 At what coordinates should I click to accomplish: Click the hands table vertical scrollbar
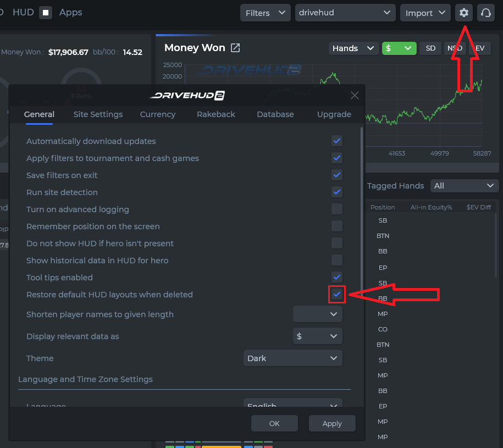click(x=496, y=245)
